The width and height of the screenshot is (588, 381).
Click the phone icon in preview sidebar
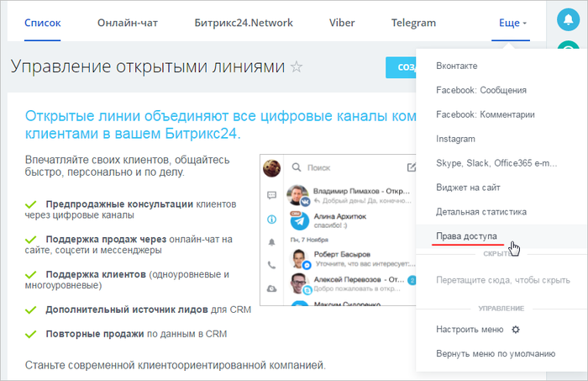[x=271, y=265]
